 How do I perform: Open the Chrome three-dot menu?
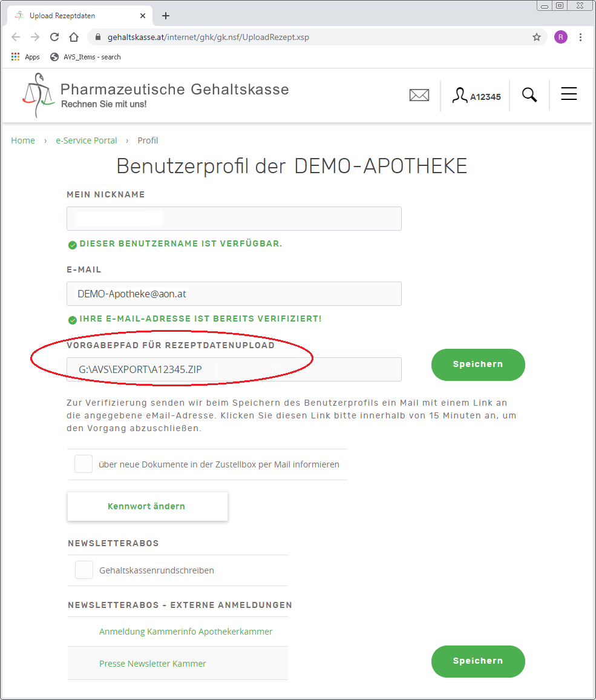(x=580, y=37)
